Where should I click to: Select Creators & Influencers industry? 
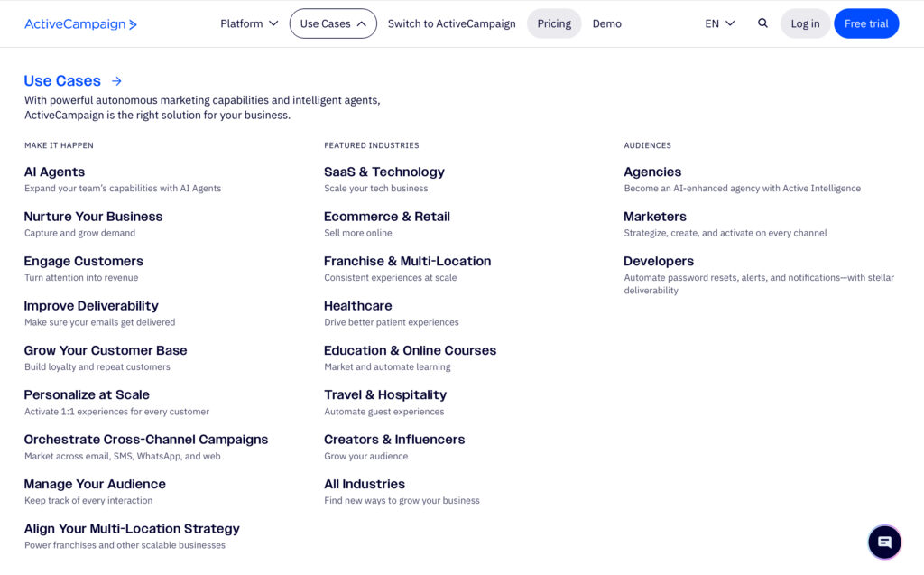(x=394, y=440)
